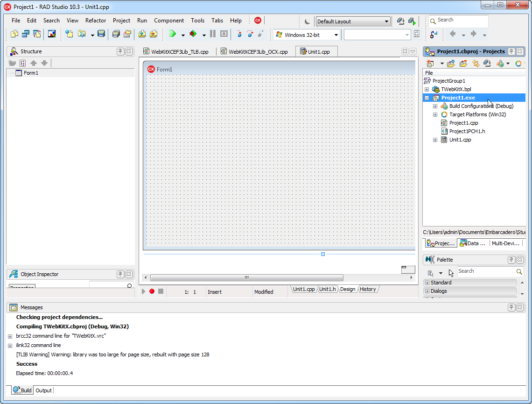Image resolution: width=532 pixels, height=404 pixels.
Task: Click the red CX Embarcadero icon beside Help
Action: coord(258,21)
